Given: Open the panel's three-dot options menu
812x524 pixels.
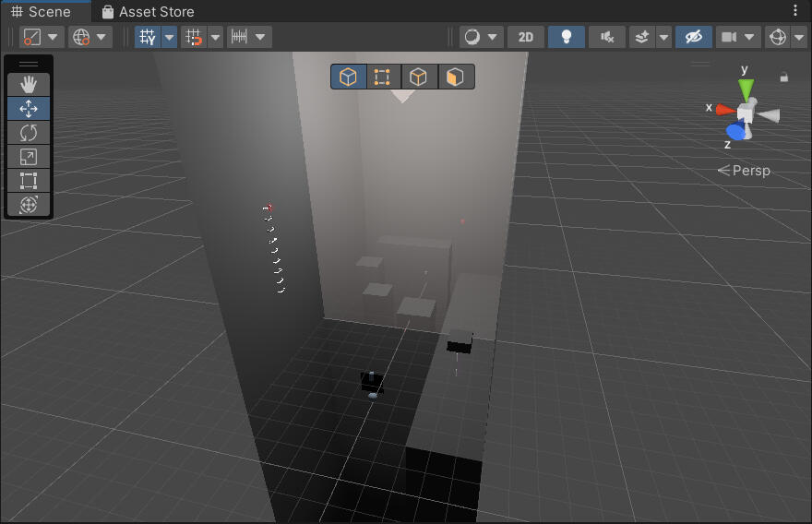Looking at the screenshot, I should (x=795, y=11).
